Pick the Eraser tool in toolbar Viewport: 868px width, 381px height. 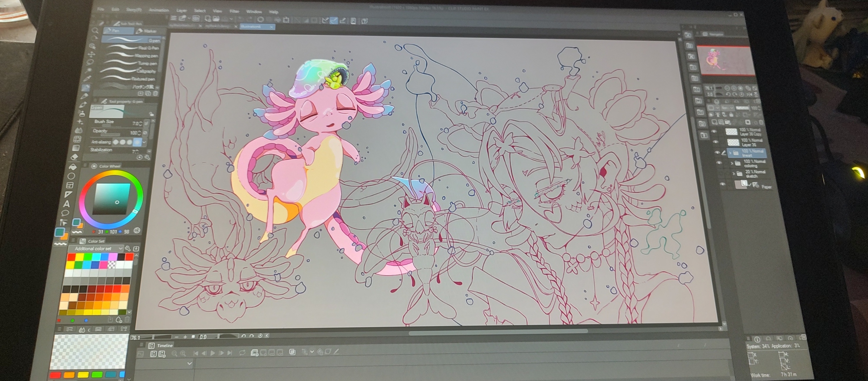(75, 157)
